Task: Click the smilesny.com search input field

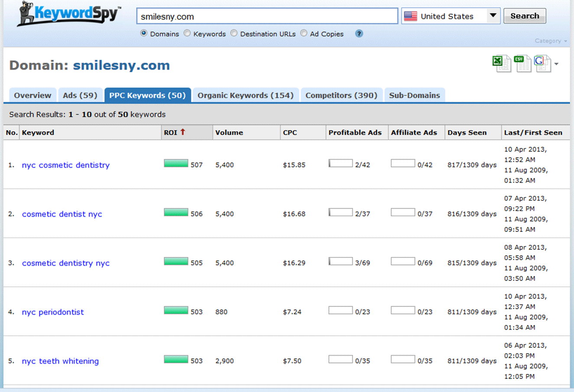Action: 267,16
